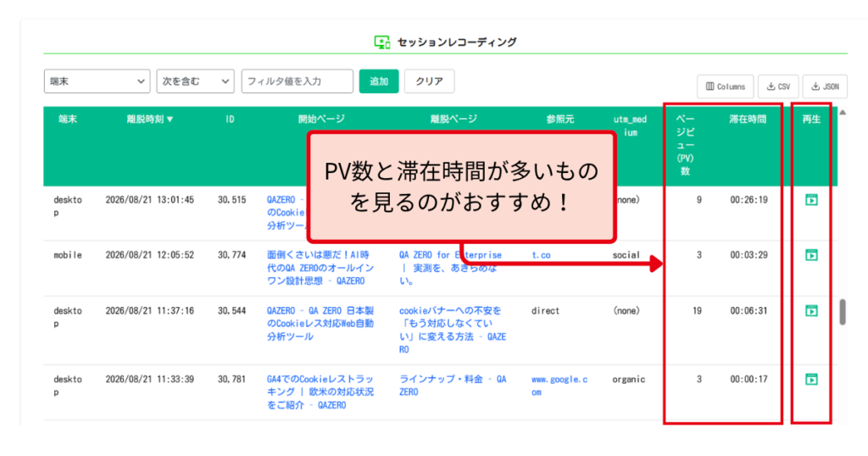The image size is (868, 456).
Task: Click the scrollbar up arrow above the table
Action: pyautogui.click(x=843, y=113)
